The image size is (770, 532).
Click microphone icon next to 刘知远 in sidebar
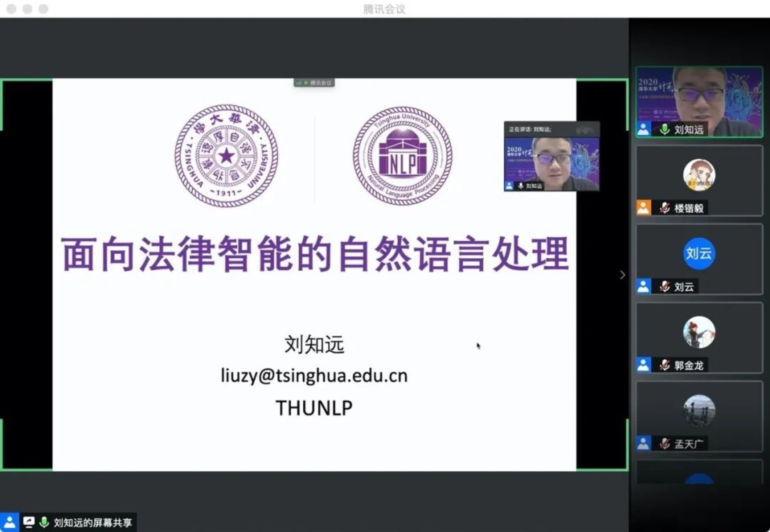point(664,129)
